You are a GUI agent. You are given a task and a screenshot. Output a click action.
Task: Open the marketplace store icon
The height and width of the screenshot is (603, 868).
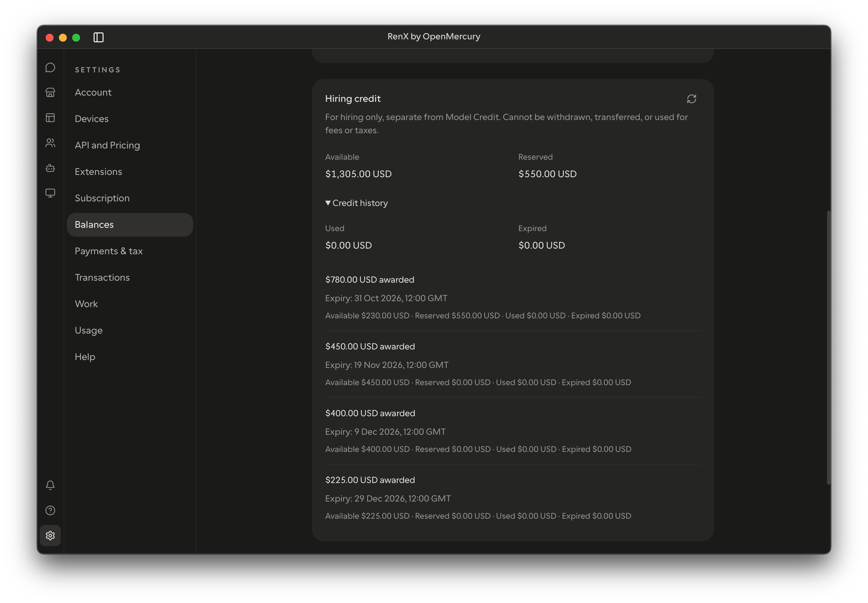50,93
